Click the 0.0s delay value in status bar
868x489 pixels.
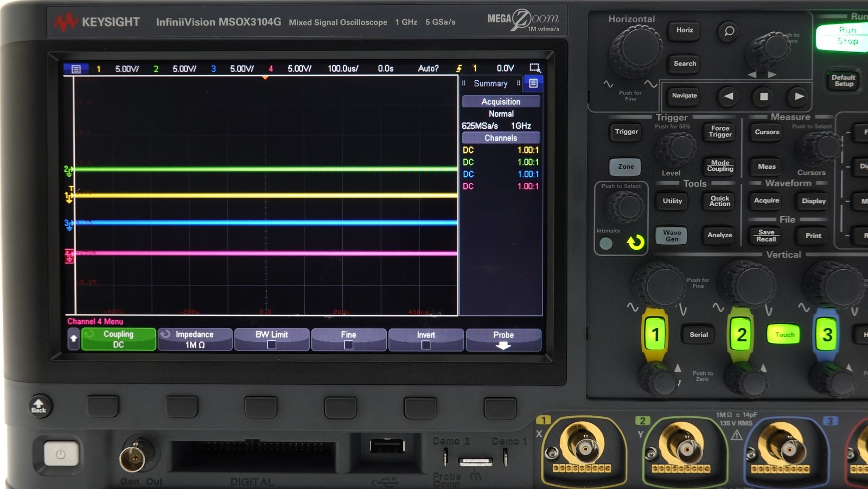pyautogui.click(x=386, y=69)
